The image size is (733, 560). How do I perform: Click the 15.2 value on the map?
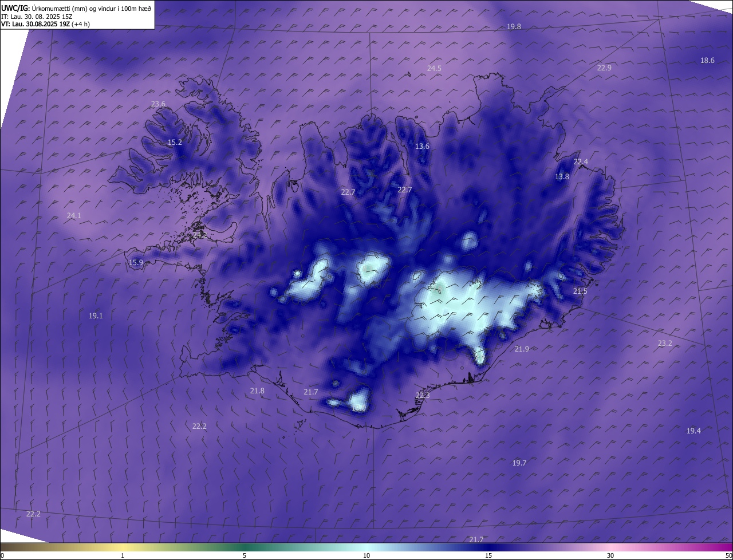click(x=175, y=143)
